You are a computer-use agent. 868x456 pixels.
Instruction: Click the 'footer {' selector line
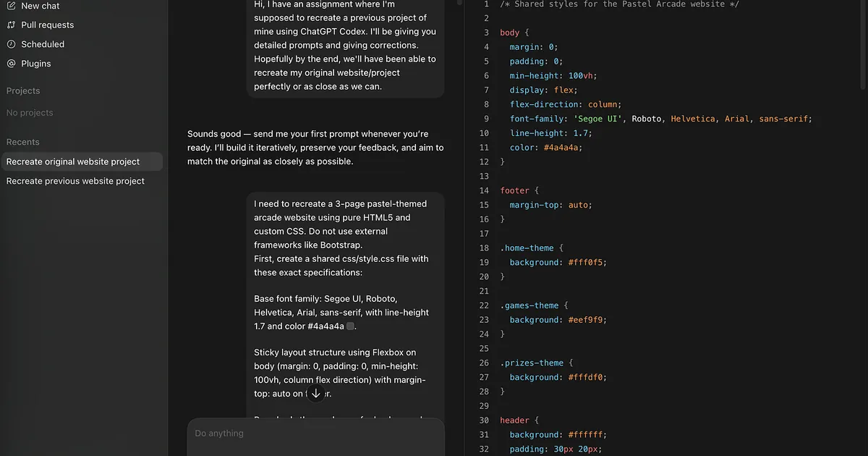519,190
